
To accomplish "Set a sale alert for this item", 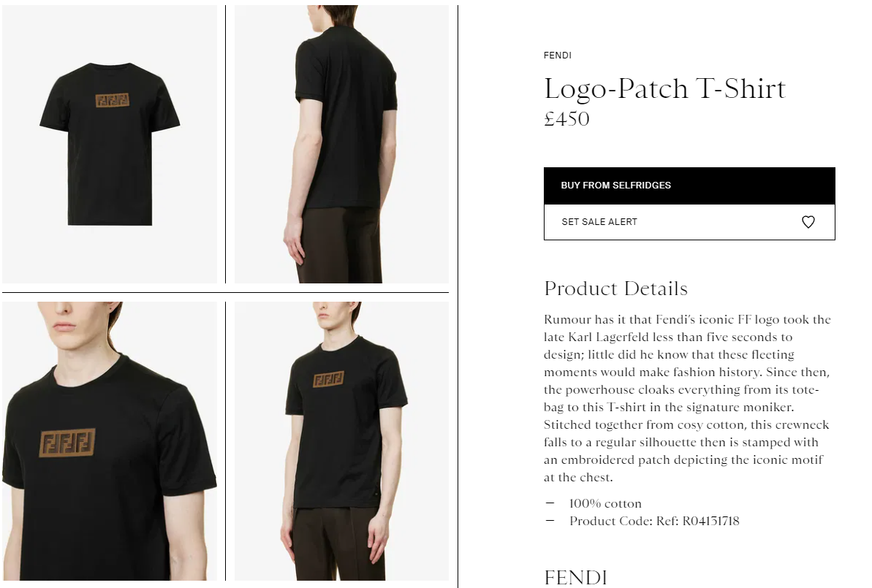I will (689, 222).
